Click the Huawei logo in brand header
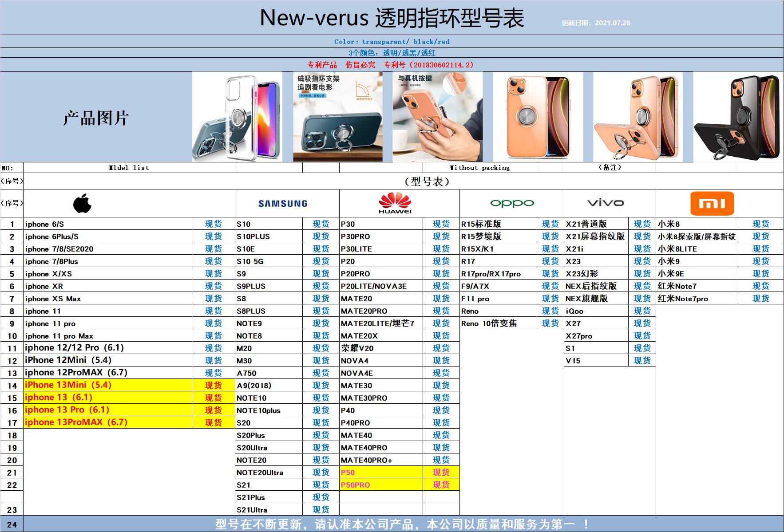The width and height of the screenshot is (784, 532). pos(395,203)
